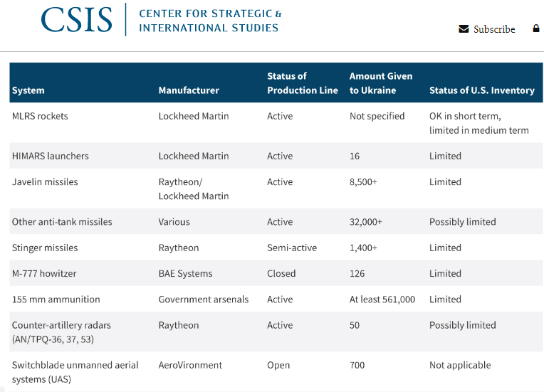Click the Manufacturer column header
544x392 pixels.
pos(189,90)
